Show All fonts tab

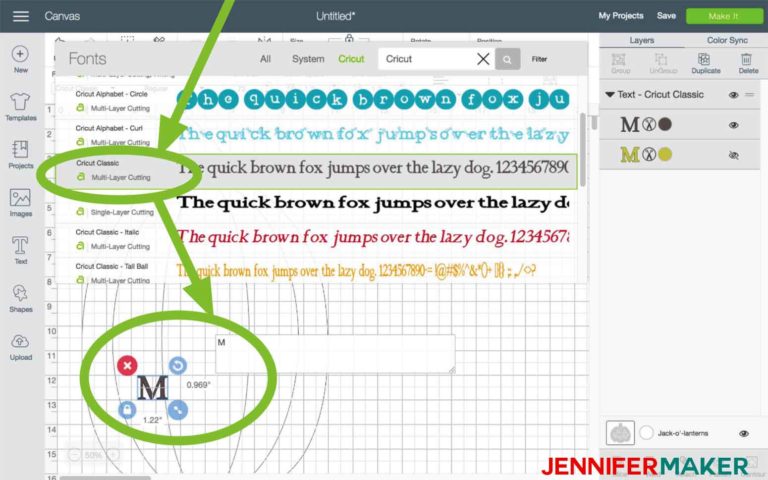[x=265, y=59]
